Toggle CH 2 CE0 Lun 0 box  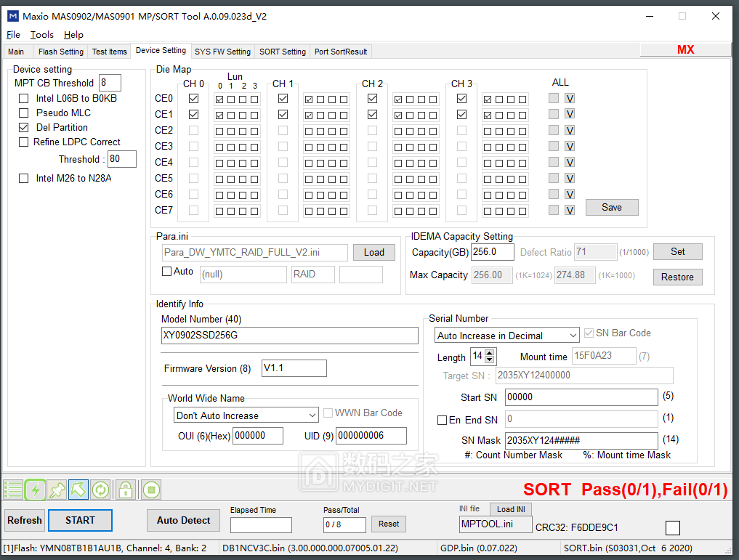398,100
